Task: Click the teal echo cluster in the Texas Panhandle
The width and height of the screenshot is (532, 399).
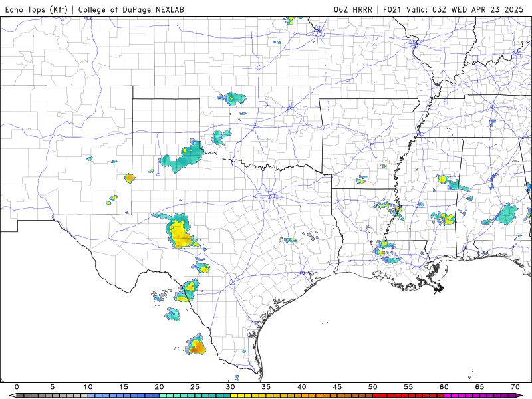Action: point(182,156)
